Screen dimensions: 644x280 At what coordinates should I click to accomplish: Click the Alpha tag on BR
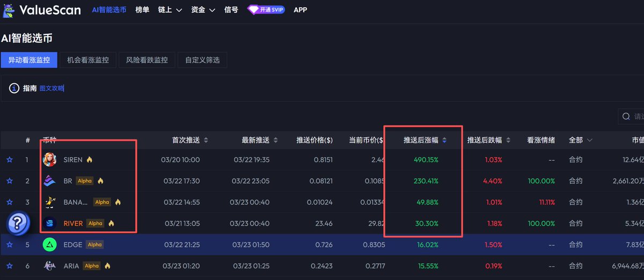(x=85, y=181)
